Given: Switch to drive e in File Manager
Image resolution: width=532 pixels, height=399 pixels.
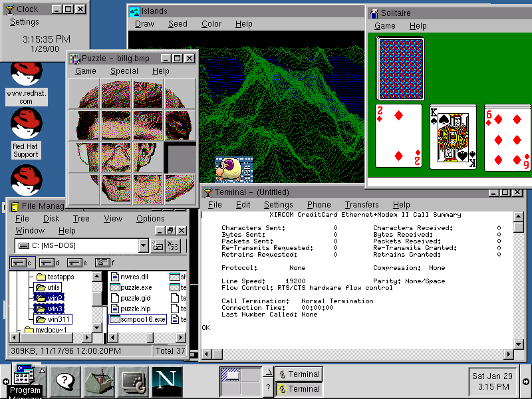Looking at the screenshot, I should tap(77, 263).
